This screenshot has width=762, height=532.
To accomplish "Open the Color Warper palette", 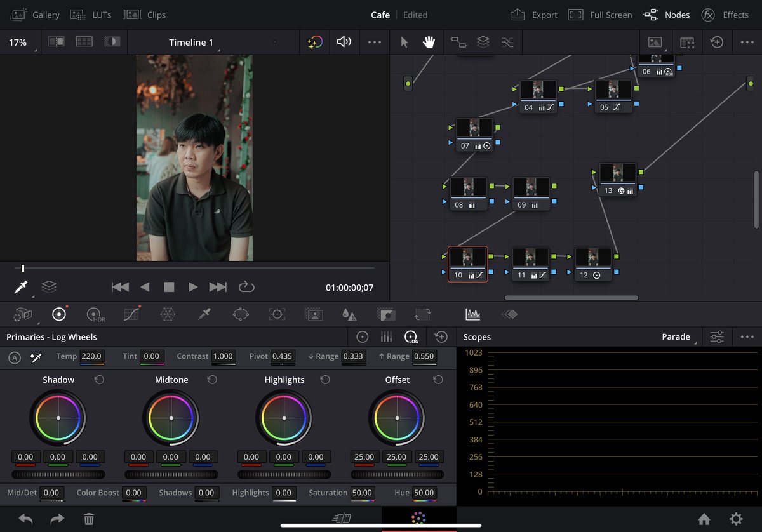I will point(168,314).
